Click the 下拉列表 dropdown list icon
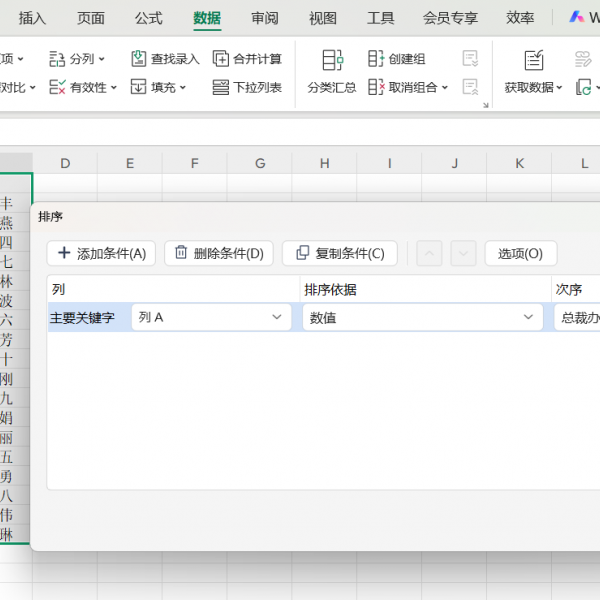This screenshot has height=600, width=600. click(x=221, y=88)
